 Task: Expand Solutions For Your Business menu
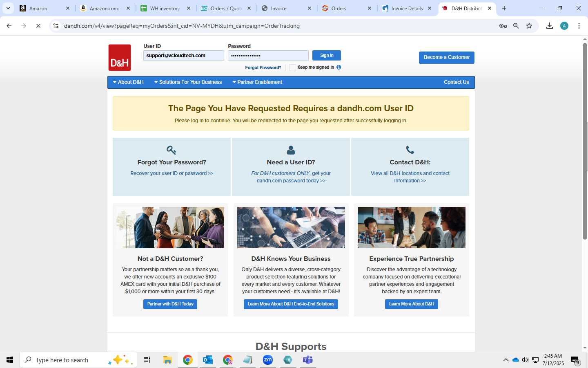(x=188, y=82)
